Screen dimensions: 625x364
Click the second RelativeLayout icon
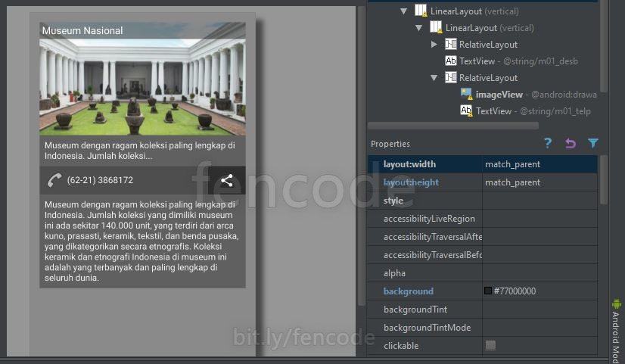pyautogui.click(x=451, y=77)
